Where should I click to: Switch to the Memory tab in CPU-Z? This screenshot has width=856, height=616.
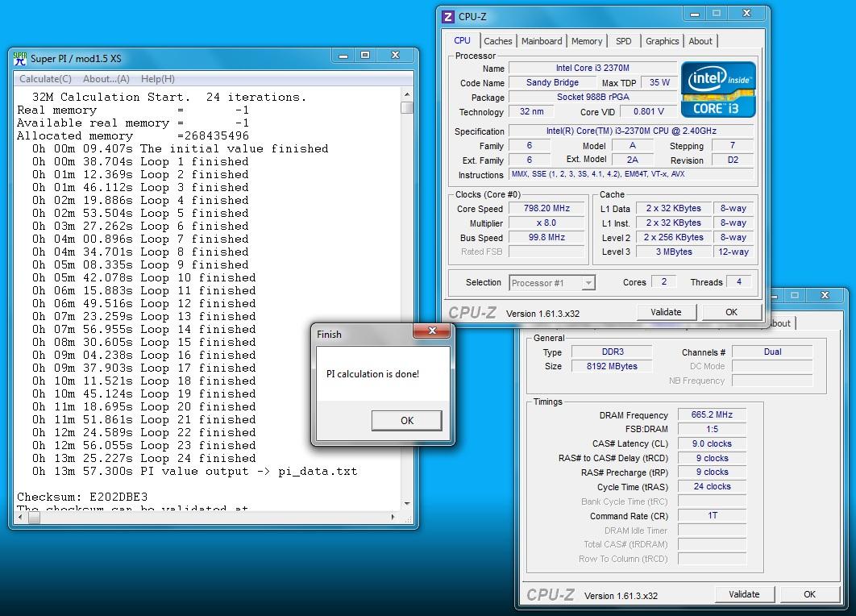coord(587,41)
